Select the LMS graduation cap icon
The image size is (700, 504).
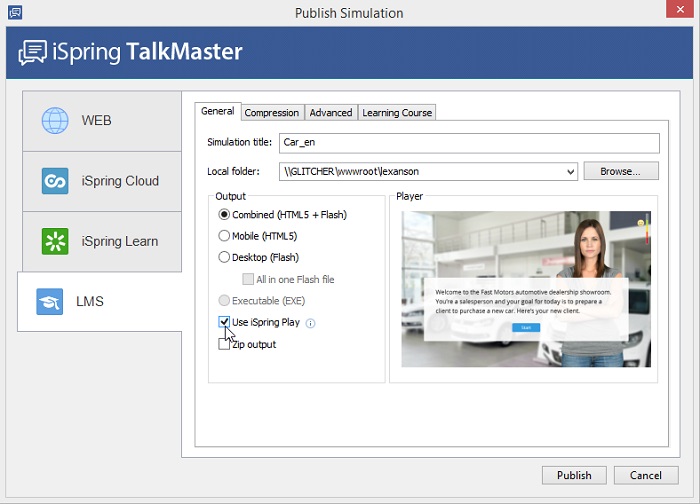point(50,301)
